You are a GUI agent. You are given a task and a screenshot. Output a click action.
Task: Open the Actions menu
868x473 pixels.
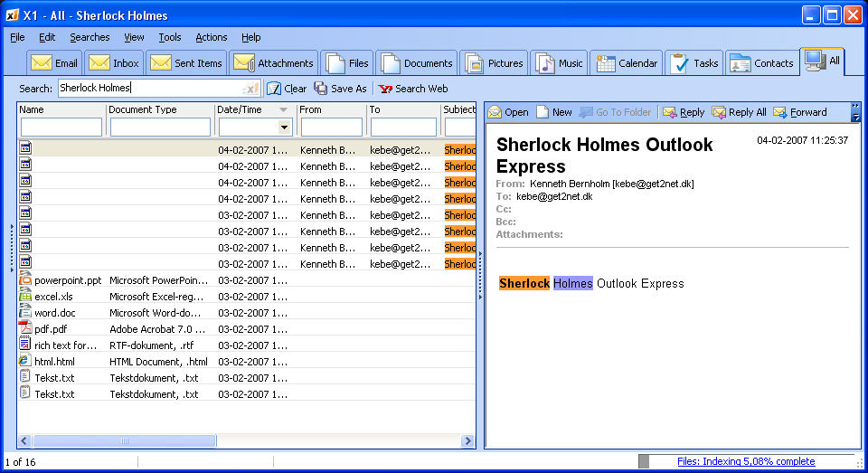[x=211, y=37]
